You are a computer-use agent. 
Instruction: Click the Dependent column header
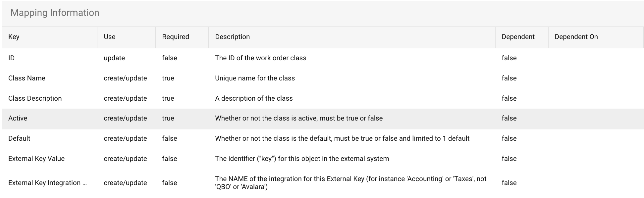[518, 37]
